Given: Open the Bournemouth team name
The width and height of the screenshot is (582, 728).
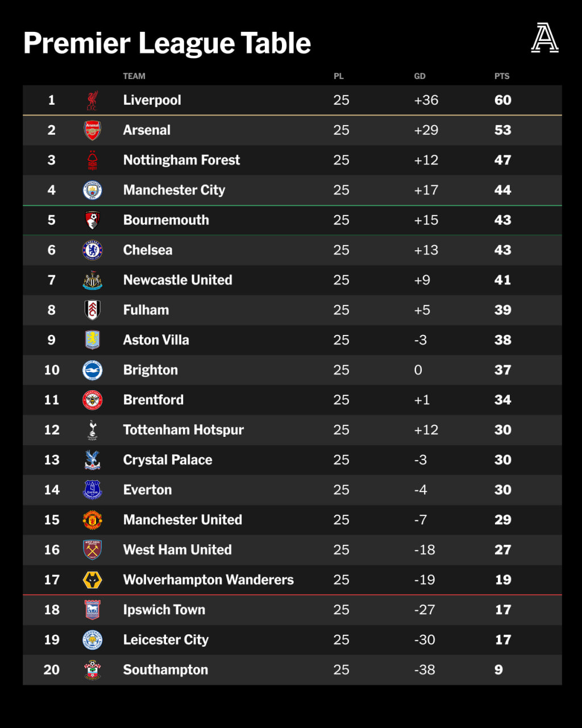Looking at the screenshot, I should 166,220.
